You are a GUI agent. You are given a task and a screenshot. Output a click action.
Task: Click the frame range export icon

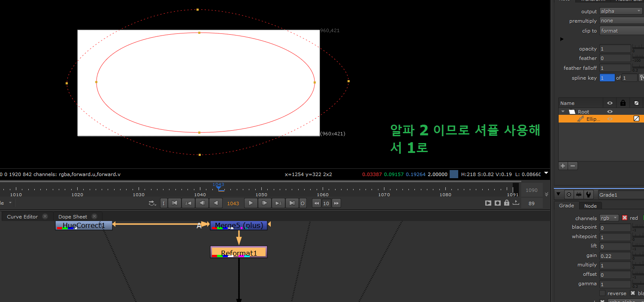[516, 203]
